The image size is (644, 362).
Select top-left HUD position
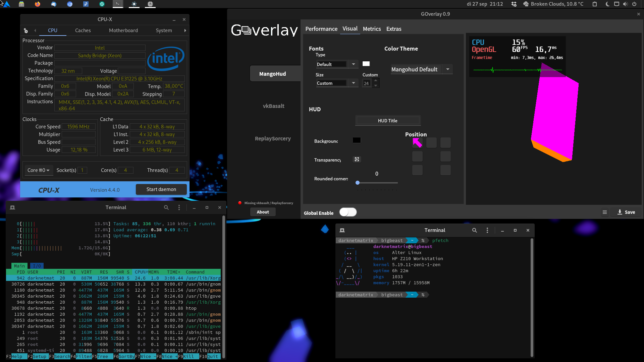click(417, 143)
